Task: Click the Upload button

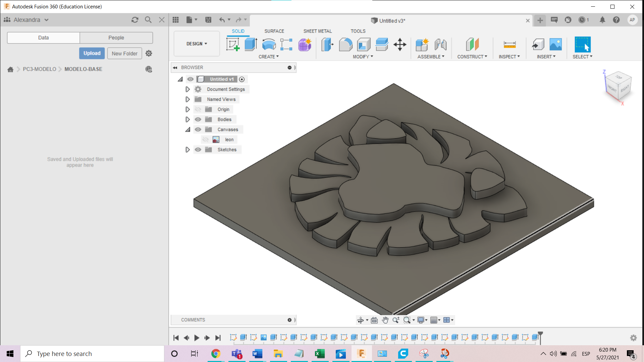Action: click(x=92, y=53)
